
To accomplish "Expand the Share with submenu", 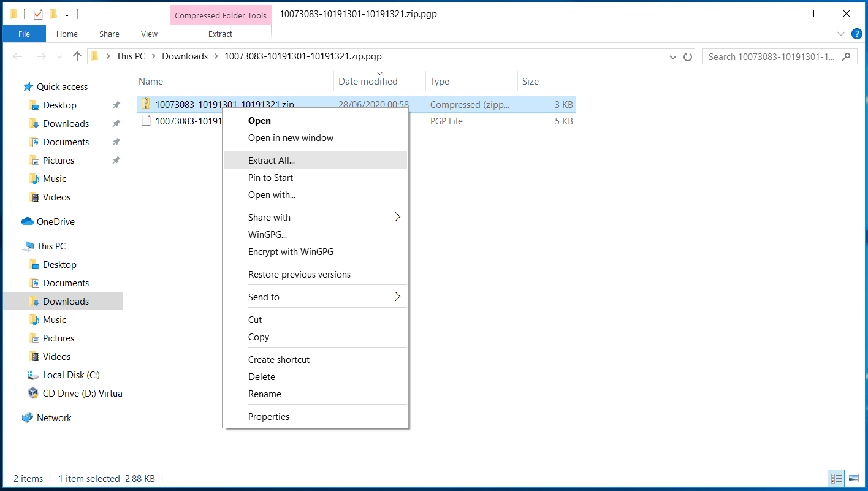I will 397,217.
